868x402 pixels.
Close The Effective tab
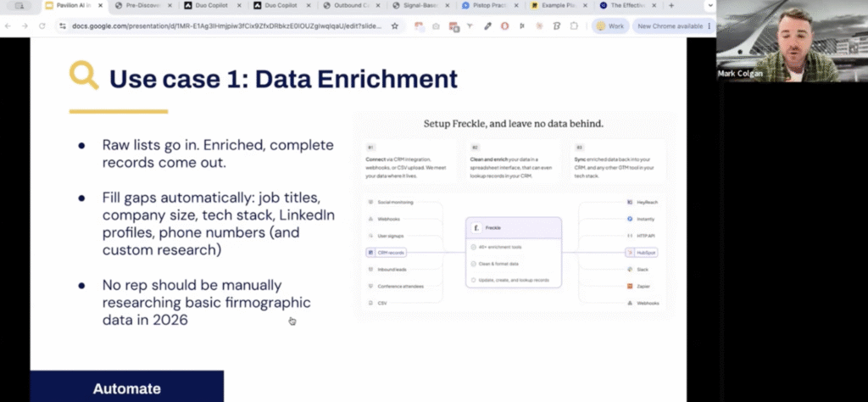pos(654,6)
